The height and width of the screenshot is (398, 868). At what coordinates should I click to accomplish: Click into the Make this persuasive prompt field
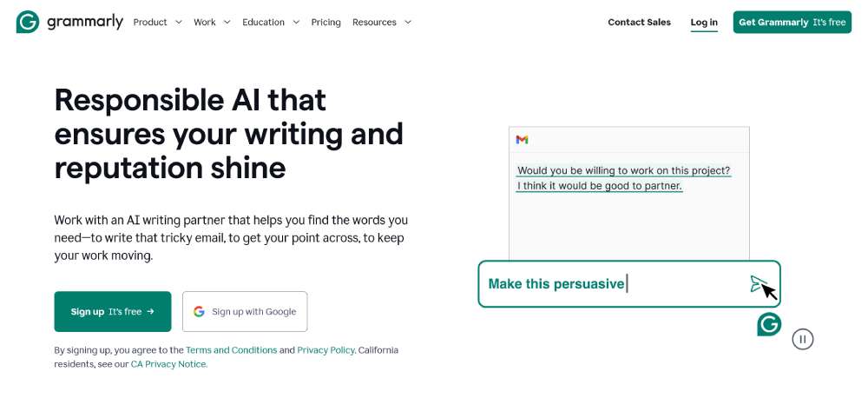point(608,284)
